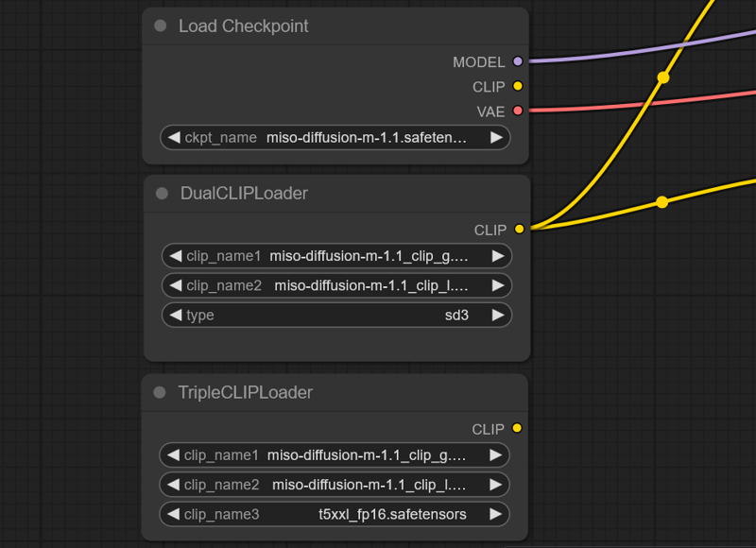Collapse the DualCLIPLoader node via its dot

pyautogui.click(x=162, y=194)
